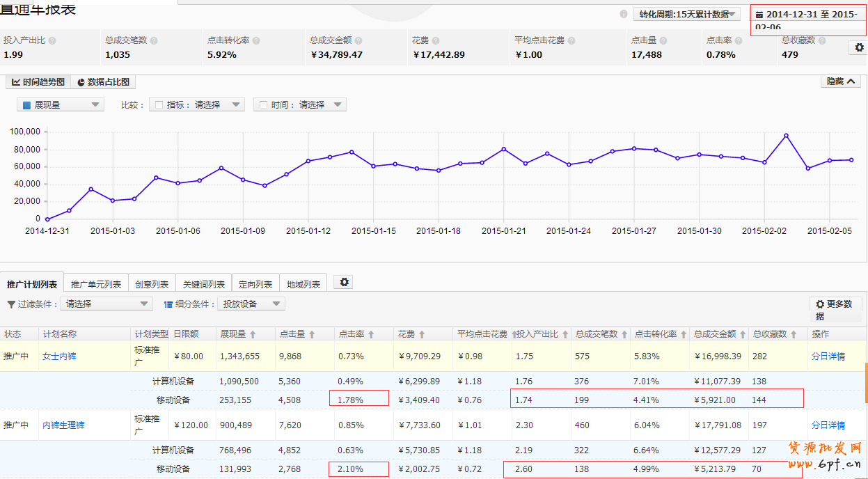Viewport: 868px width, 479px height.
Task: Sort the table by 花费 column arrow
Action: [422, 335]
